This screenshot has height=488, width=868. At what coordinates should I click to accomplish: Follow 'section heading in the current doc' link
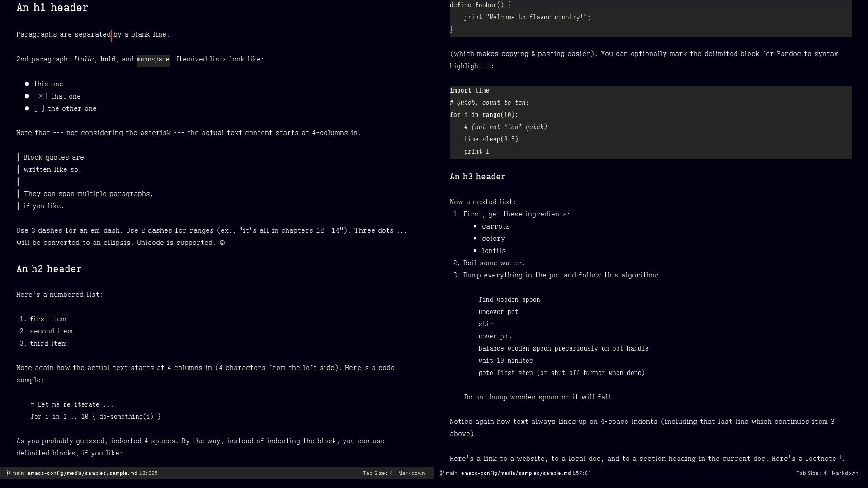click(702, 458)
